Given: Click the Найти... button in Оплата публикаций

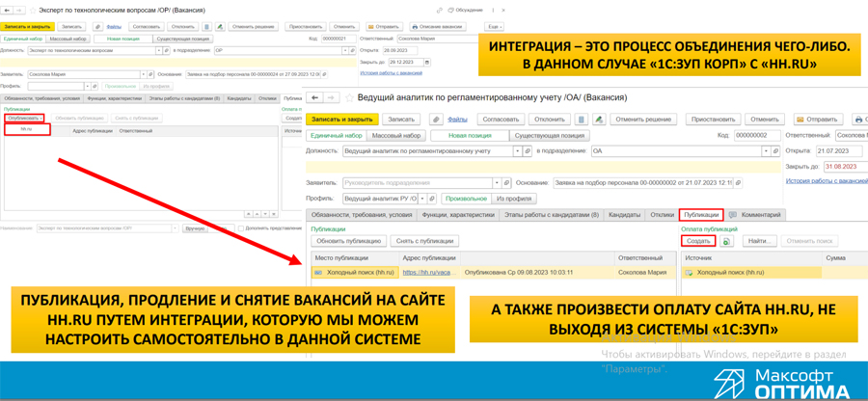Looking at the screenshot, I should pyautogui.click(x=760, y=241).
